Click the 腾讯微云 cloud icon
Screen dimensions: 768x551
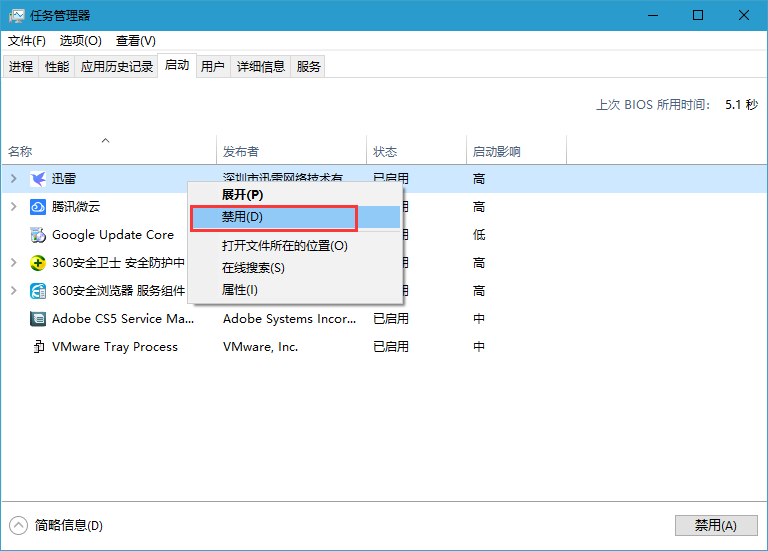coord(38,207)
